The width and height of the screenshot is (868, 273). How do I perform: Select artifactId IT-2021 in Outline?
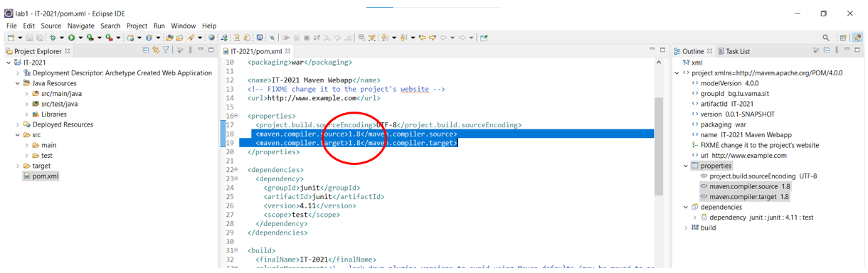tap(726, 104)
